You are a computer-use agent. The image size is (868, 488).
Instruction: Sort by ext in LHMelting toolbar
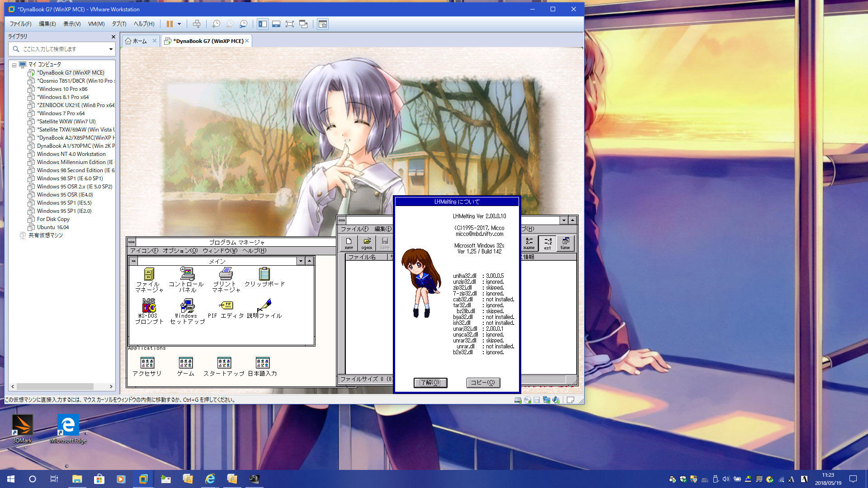tap(547, 243)
